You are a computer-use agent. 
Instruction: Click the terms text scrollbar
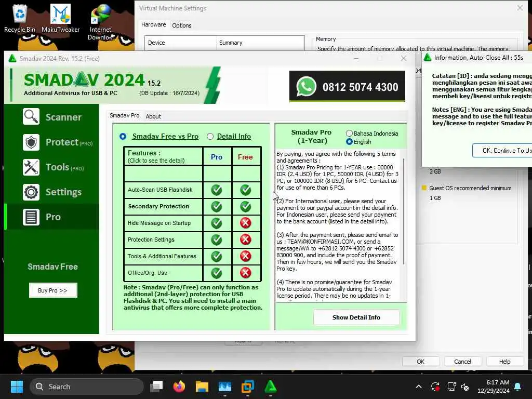pyautogui.click(x=403, y=212)
